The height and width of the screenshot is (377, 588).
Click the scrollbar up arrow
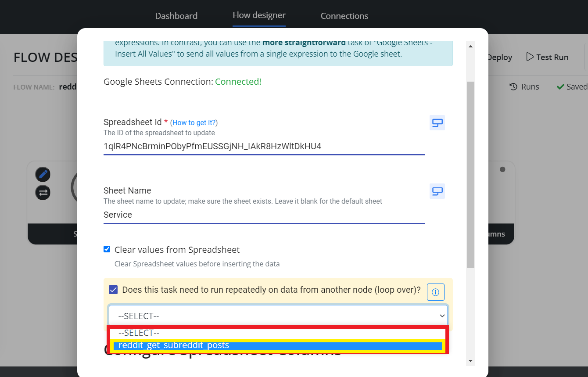pyautogui.click(x=470, y=46)
